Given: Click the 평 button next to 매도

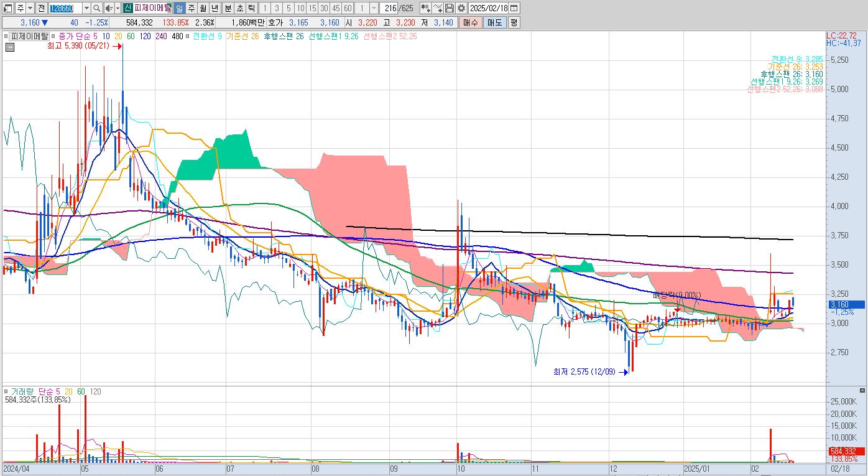Looking at the screenshot, I should click(514, 22).
